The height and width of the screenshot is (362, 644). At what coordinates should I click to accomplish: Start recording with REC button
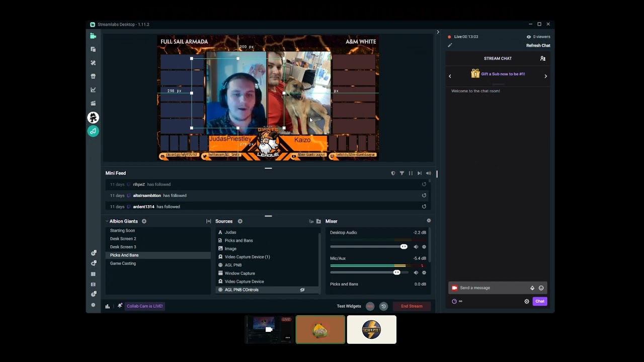(370, 306)
